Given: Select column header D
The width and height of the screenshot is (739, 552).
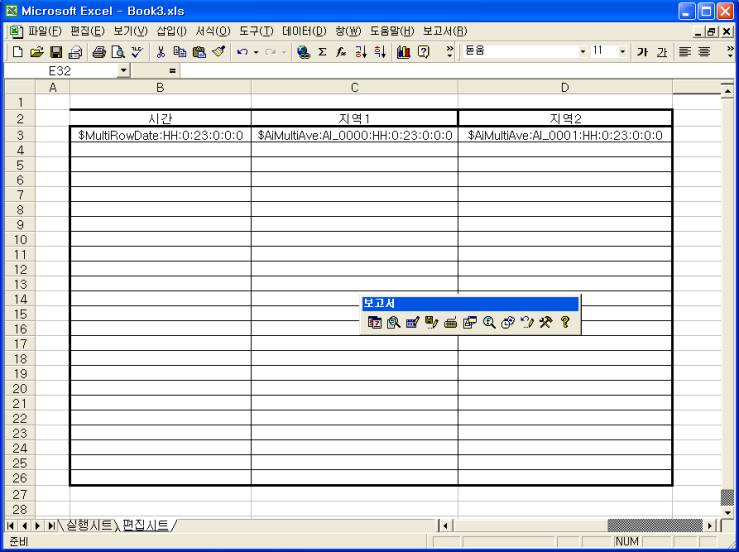Looking at the screenshot, I should (565, 89).
